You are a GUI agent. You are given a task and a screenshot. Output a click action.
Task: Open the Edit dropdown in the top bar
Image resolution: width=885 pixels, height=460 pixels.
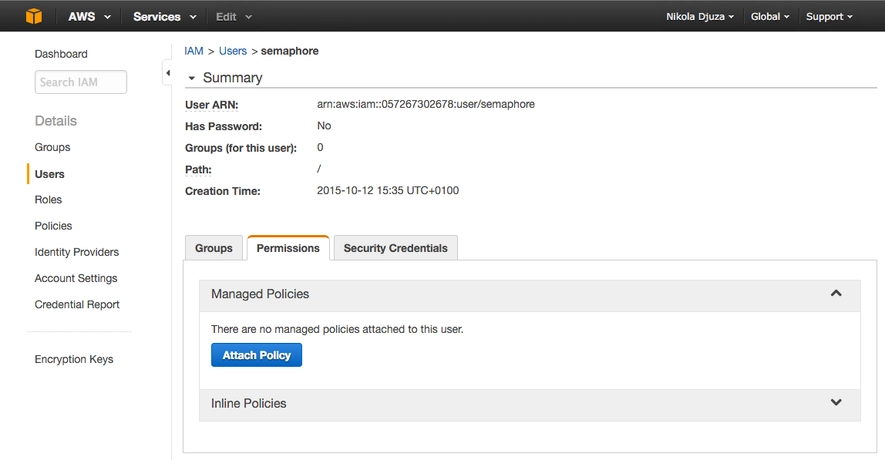coord(234,17)
